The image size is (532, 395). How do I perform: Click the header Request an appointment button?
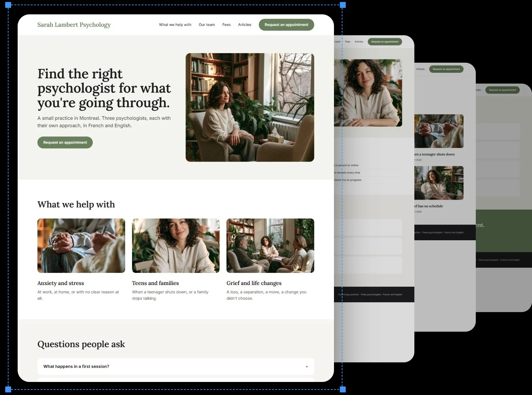pyautogui.click(x=286, y=25)
